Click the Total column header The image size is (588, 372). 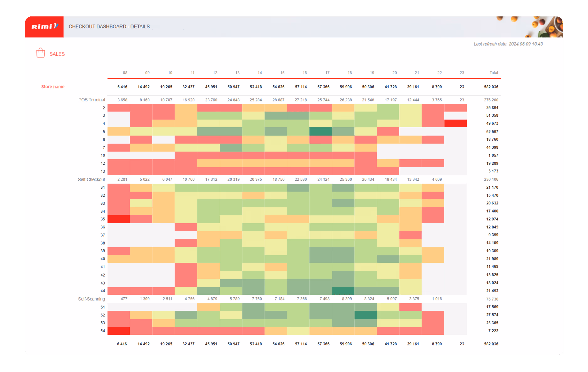click(x=494, y=73)
